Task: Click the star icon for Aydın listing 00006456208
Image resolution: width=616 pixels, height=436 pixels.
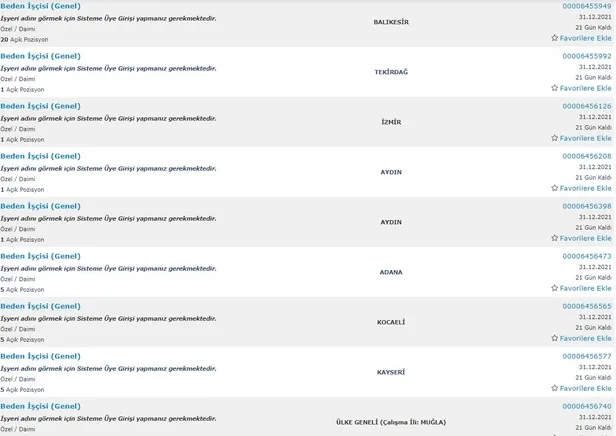Action: coord(555,188)
